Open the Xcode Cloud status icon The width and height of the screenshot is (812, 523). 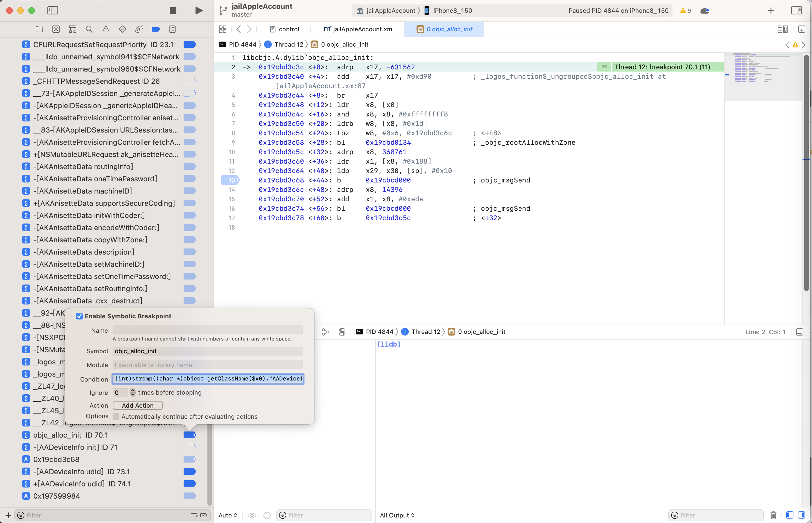tap(705, 11)
